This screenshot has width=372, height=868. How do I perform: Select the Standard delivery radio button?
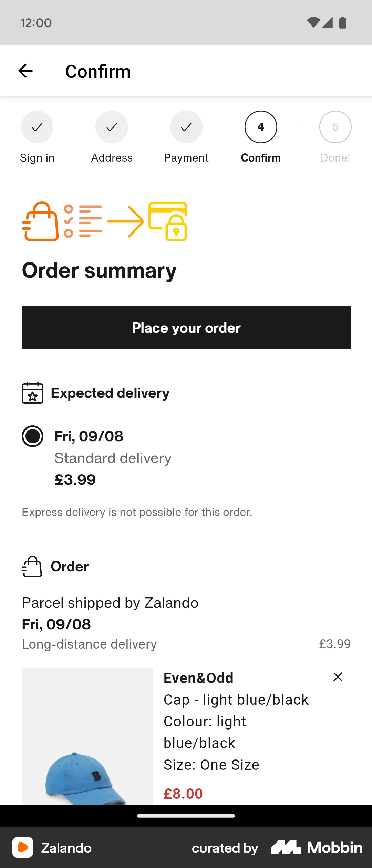33,436
